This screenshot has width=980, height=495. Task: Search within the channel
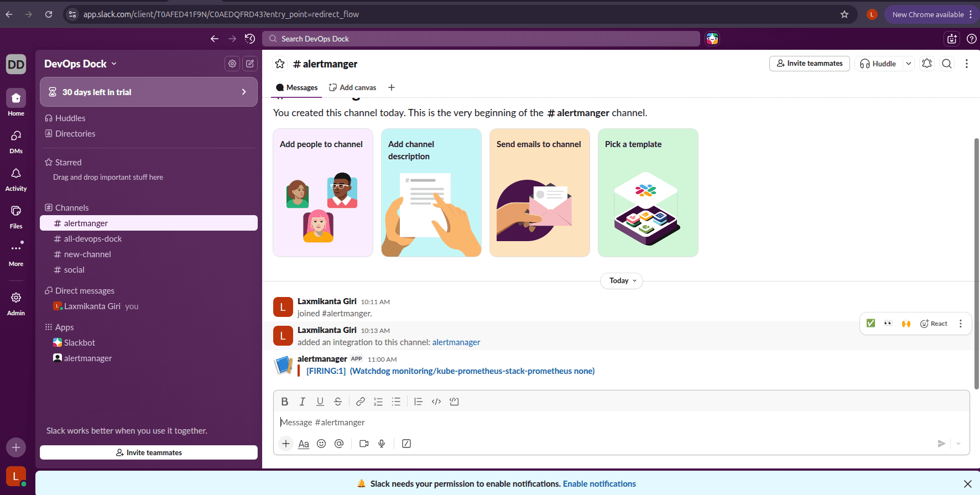[947, 64]
